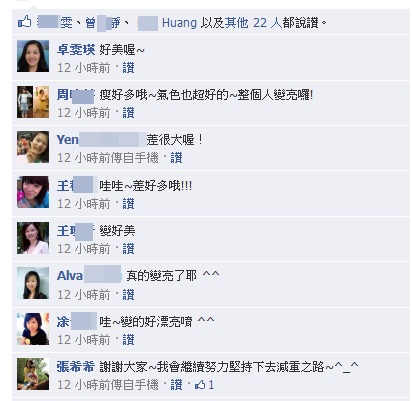
Task: Like Alva's comment 真的變亮了耶
Action: 128,295
